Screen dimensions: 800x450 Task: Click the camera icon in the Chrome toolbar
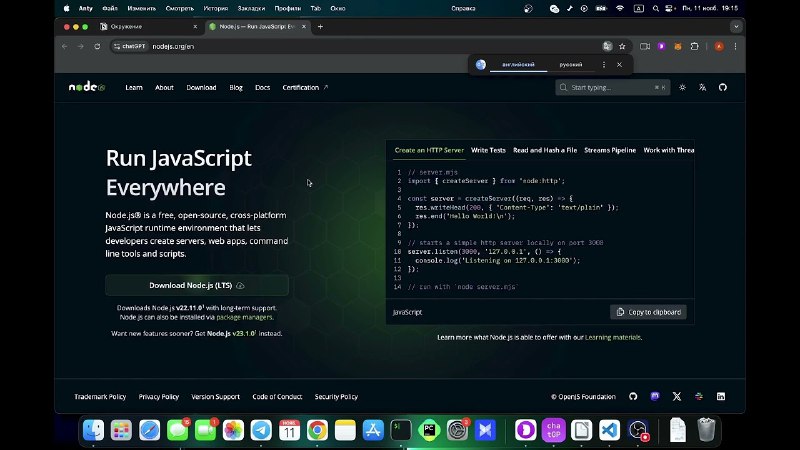point(645,46)
